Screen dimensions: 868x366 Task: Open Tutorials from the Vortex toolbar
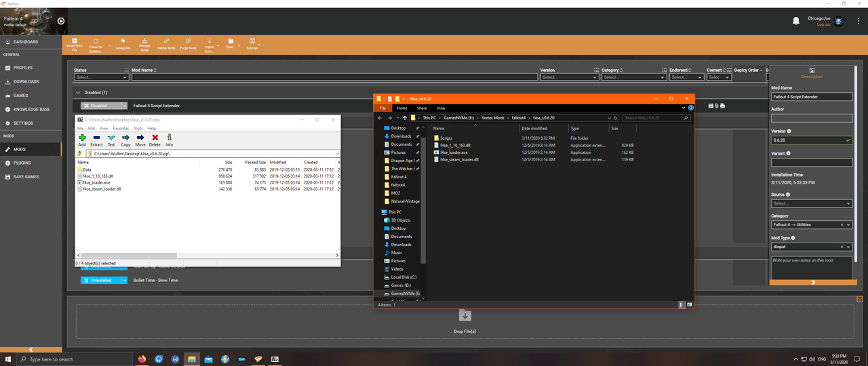(x=252, y=44)
